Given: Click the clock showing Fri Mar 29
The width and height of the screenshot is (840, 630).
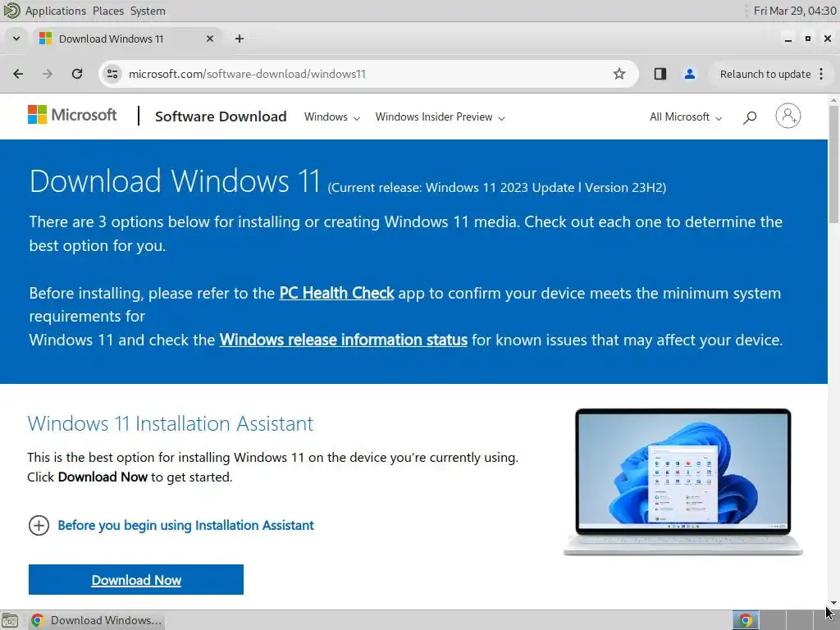Looking at the screenshot, I should pos(795,11).
